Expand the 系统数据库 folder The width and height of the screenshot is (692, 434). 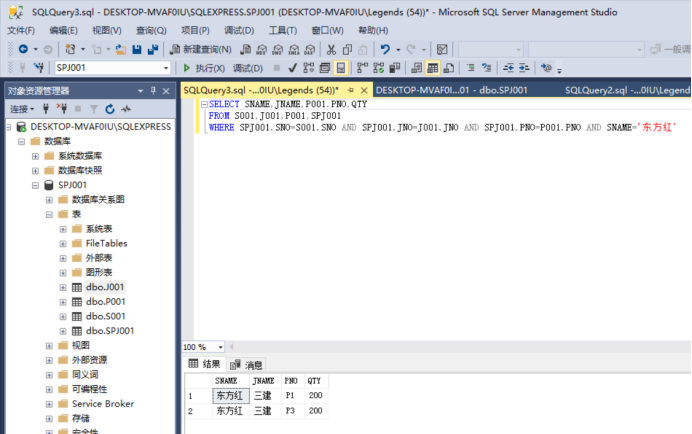coord(35,156)
